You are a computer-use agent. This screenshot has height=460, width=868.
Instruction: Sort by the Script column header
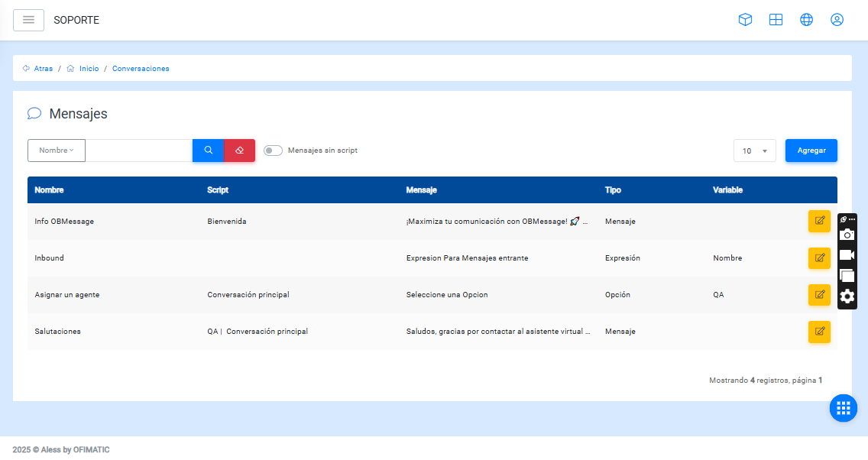point(218,190)
